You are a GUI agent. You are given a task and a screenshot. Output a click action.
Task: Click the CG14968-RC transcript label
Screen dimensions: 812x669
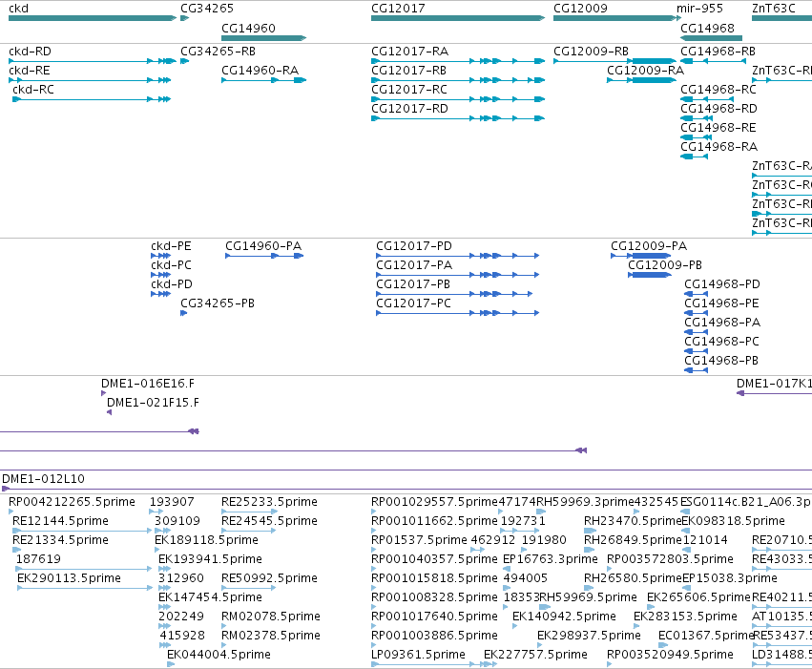pos(718,90)
